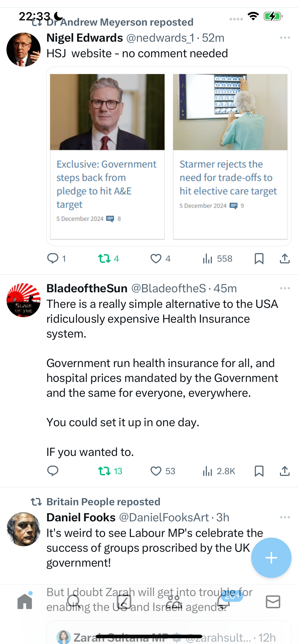Screen dimensions: 298x644
Task: Go to the Home tab
Action: (x=25, y=602)
